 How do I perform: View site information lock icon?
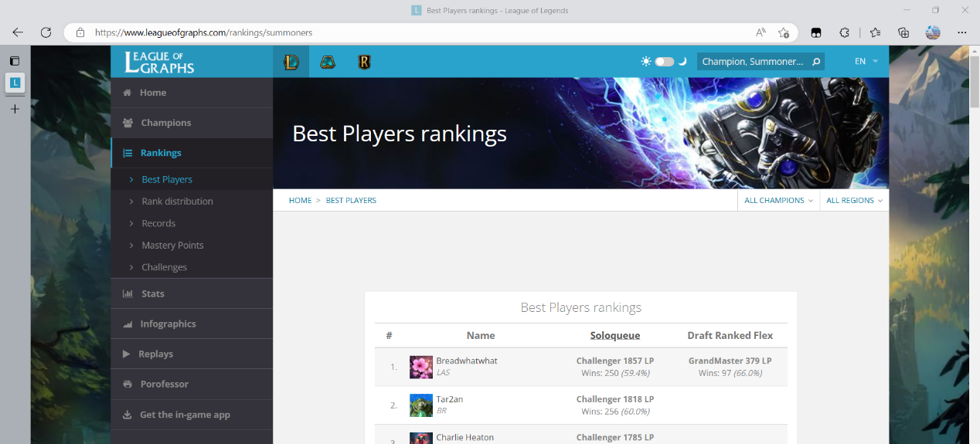pos(80,32)
